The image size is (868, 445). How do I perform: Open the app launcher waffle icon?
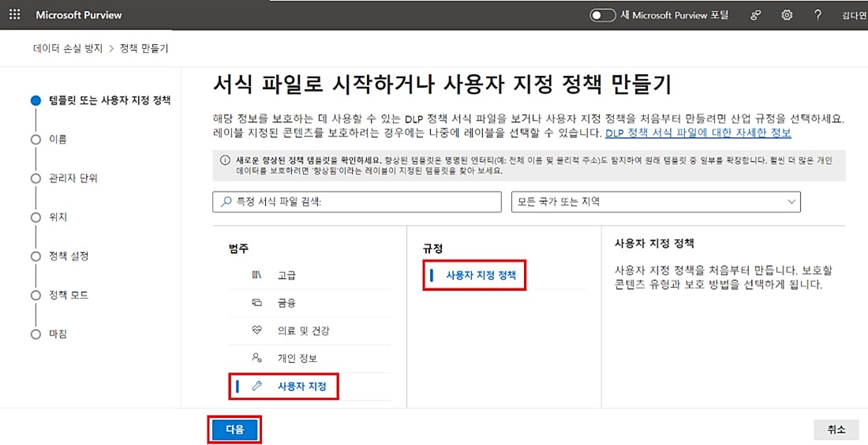15,15
